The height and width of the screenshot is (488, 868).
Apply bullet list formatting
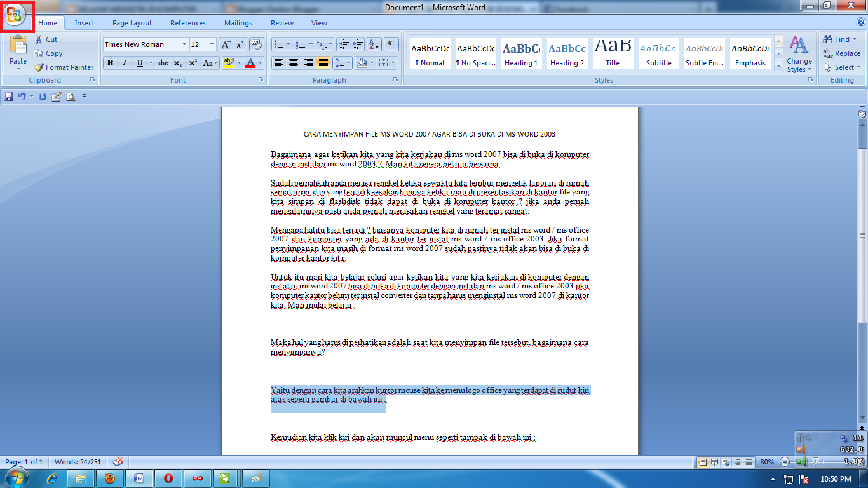(278, 44)
